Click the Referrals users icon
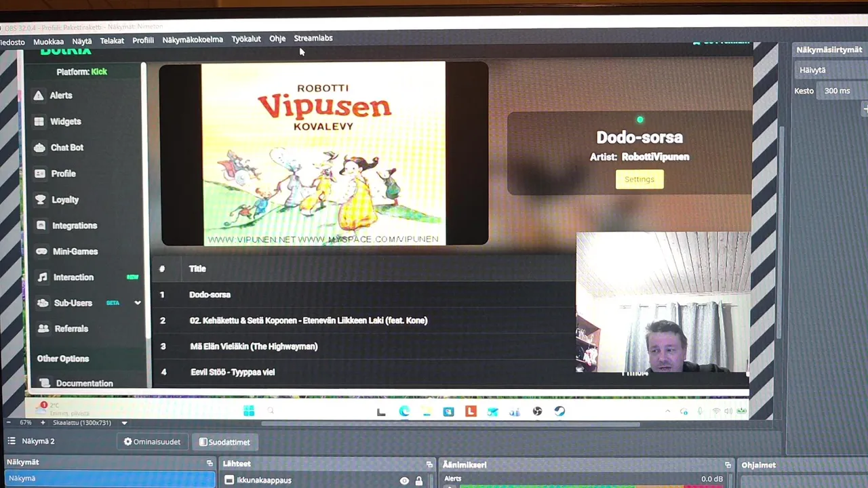868x488 pixels. pyautogui.click(x=43, y=329)
